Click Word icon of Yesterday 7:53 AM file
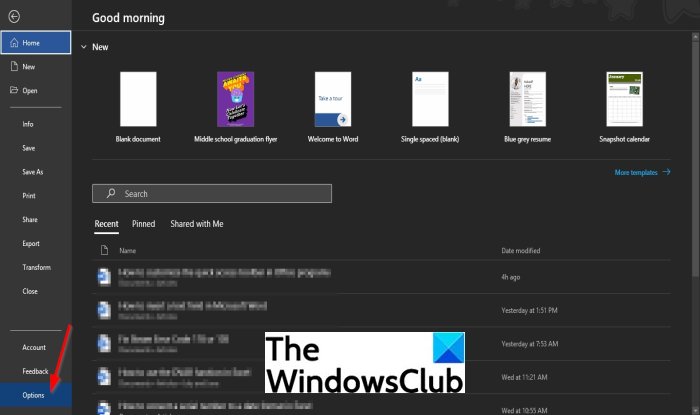This screenshot has width=700, height=415. pyautogui.click(x=104, y=343)
